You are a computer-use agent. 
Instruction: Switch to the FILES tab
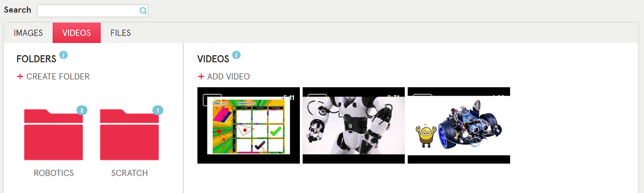[121, 33]
